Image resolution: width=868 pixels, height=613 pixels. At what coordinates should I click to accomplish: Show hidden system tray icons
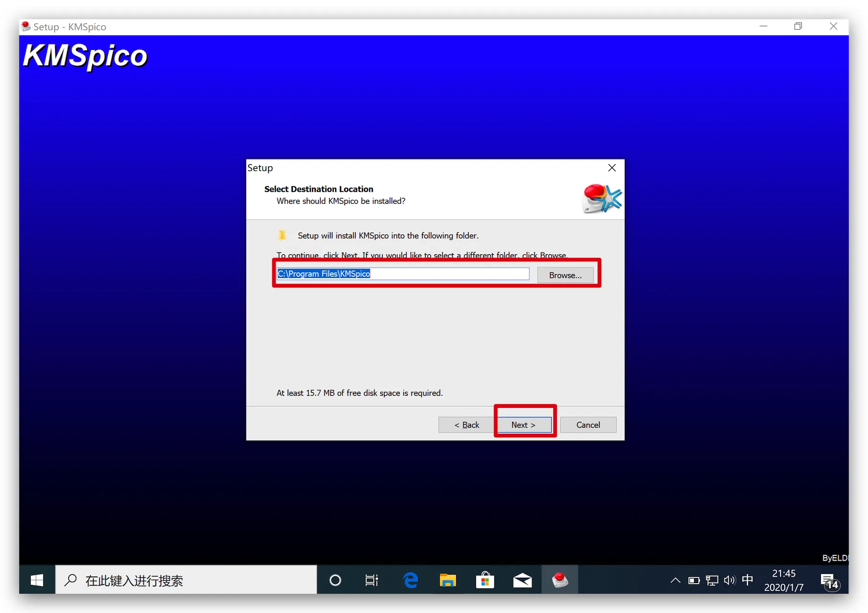(x=675, y=580)
